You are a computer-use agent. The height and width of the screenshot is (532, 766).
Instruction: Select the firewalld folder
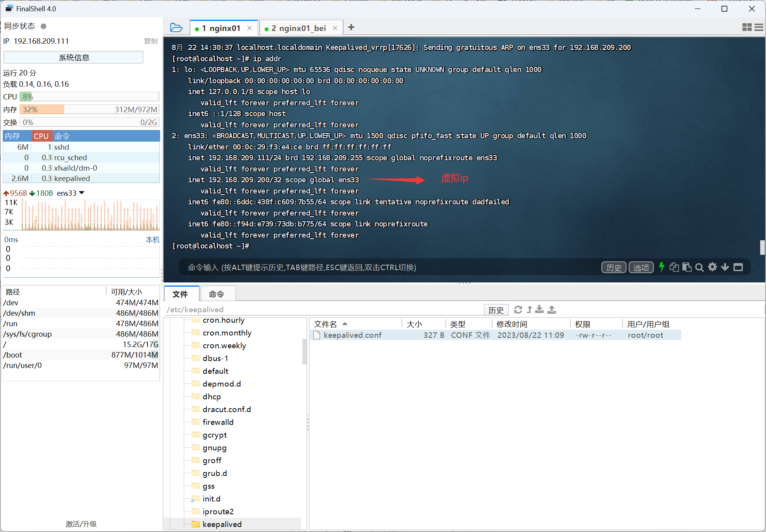click(x=218, y=422)
